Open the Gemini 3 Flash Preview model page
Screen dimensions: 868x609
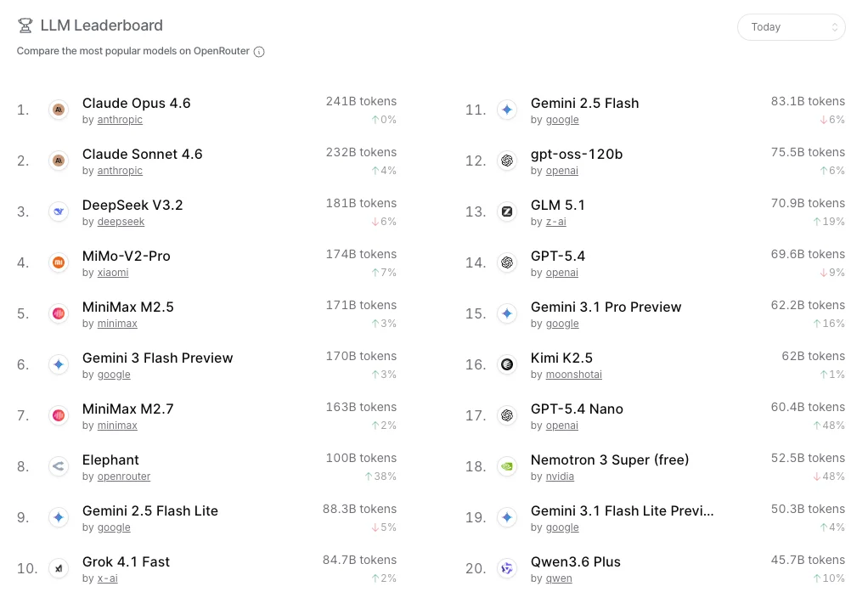(157, 358)
